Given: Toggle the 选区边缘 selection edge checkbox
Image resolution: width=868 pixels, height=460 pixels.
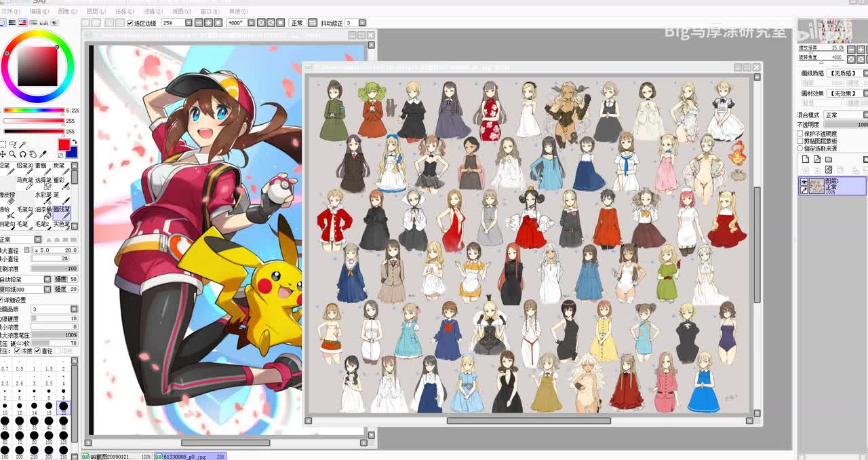Looking at the screenshot, I should point(130,23).
